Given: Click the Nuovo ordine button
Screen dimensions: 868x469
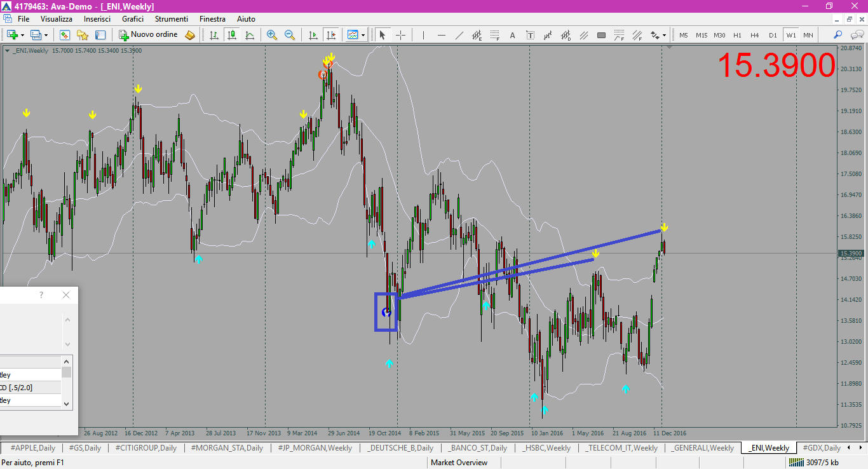Looking at the screenshot, I should click(149, 35).
